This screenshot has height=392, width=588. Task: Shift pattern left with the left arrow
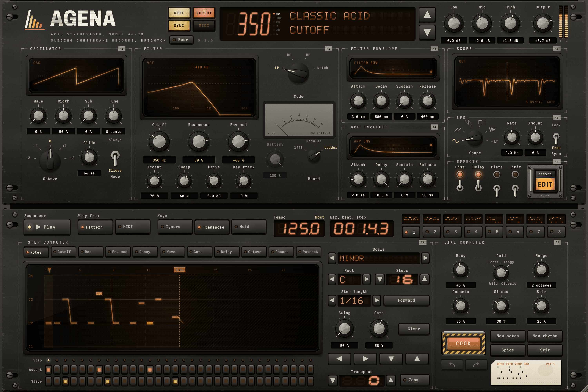339,359
